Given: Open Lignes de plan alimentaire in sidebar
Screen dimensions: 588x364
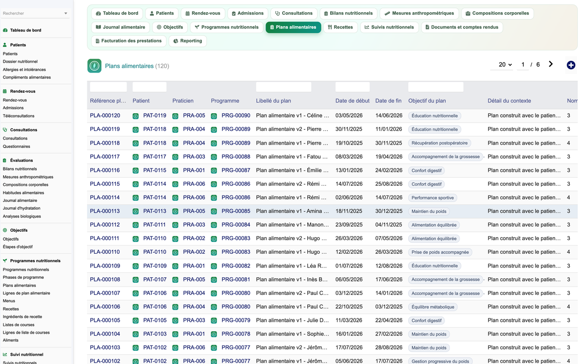Looking at the screenshot, I should coord(26,293).
